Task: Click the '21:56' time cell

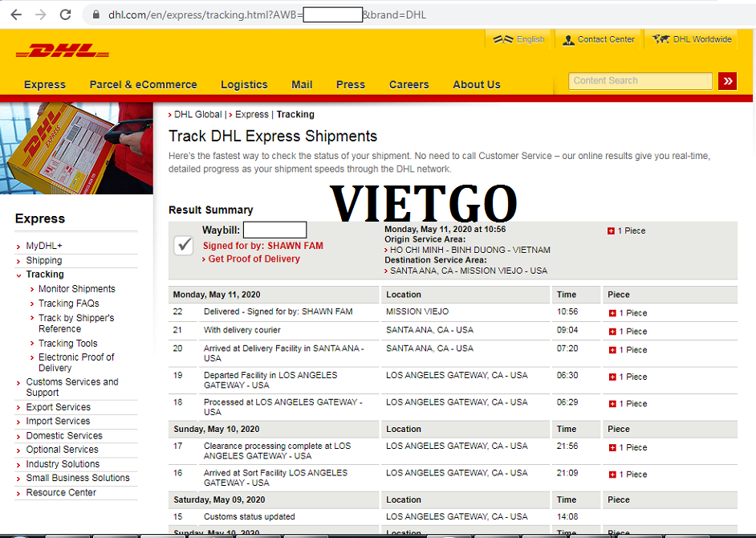Action: pyautogui.click(x=567, y=446)
